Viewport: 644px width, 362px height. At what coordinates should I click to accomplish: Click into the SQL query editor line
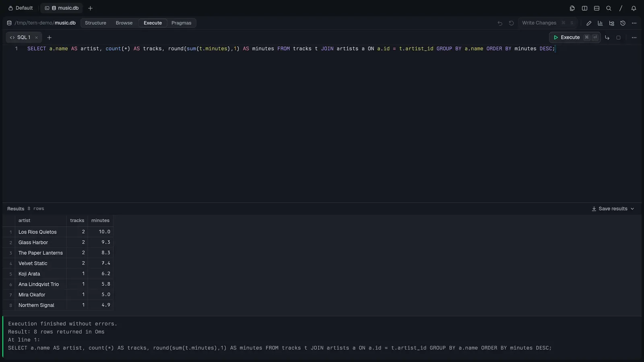(x=291, y=49)
